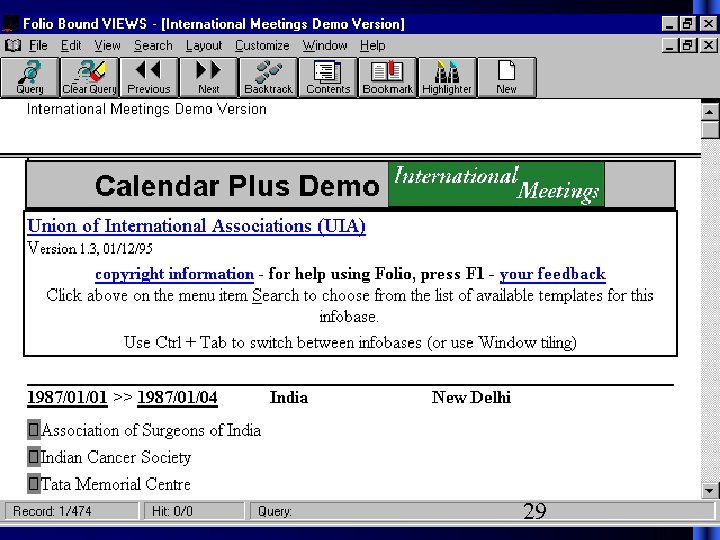
Task: Close the inner document window
Action: (x=709, y=45)
